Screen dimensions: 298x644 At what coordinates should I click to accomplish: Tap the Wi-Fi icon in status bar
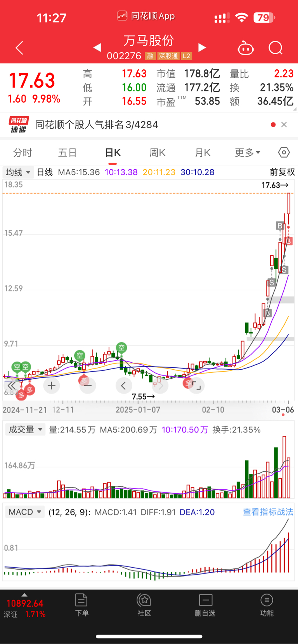pyautogui.click(x=242, y=17)
